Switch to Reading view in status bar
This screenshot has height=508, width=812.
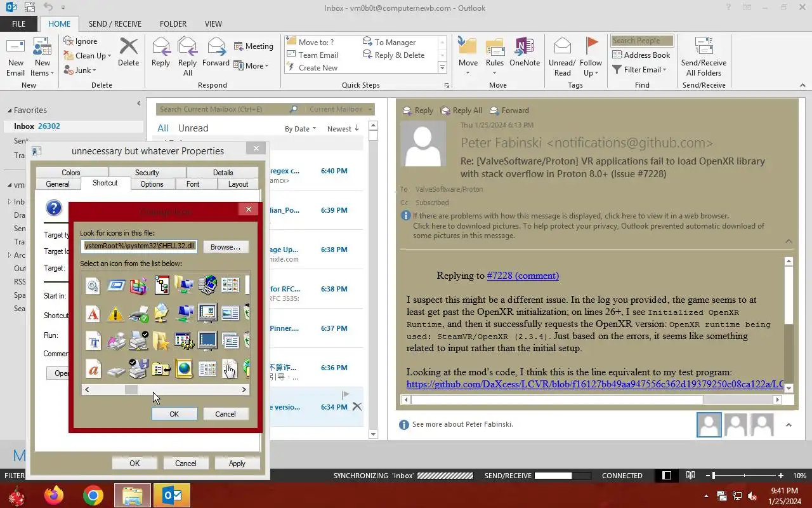tap(690, 476)
